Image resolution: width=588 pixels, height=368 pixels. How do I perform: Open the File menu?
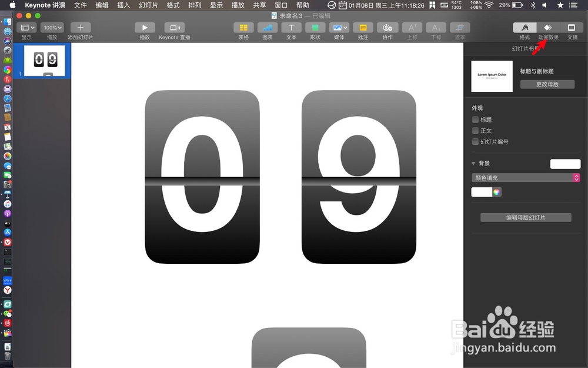[x=80, y=5]
